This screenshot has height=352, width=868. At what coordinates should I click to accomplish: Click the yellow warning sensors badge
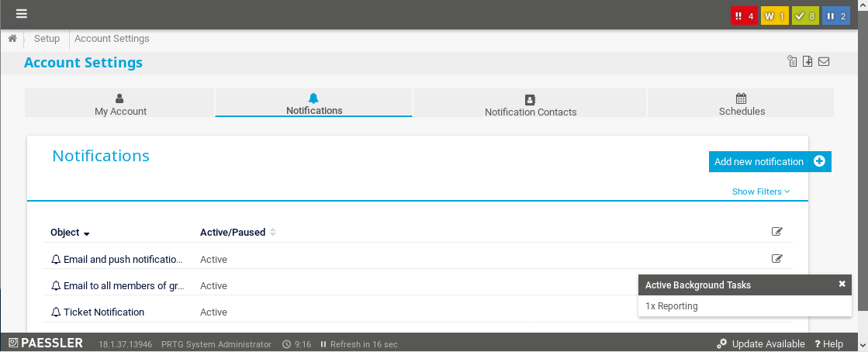click(774, 16)
